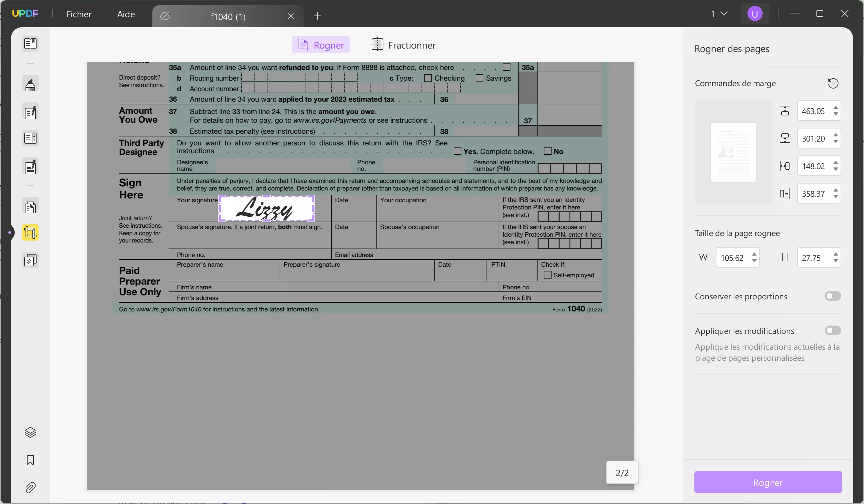Switch to the f1040 (1) tab
864x504 pixels.
point(228,16)
